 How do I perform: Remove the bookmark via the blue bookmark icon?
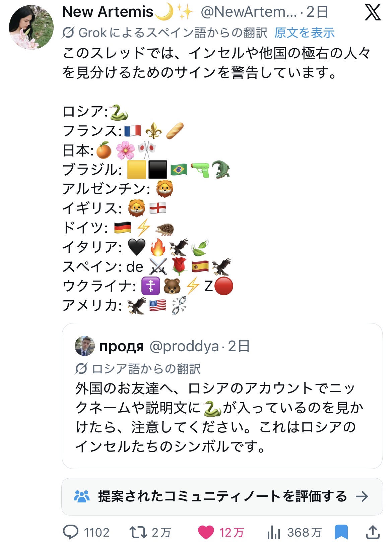click(341, 532)
